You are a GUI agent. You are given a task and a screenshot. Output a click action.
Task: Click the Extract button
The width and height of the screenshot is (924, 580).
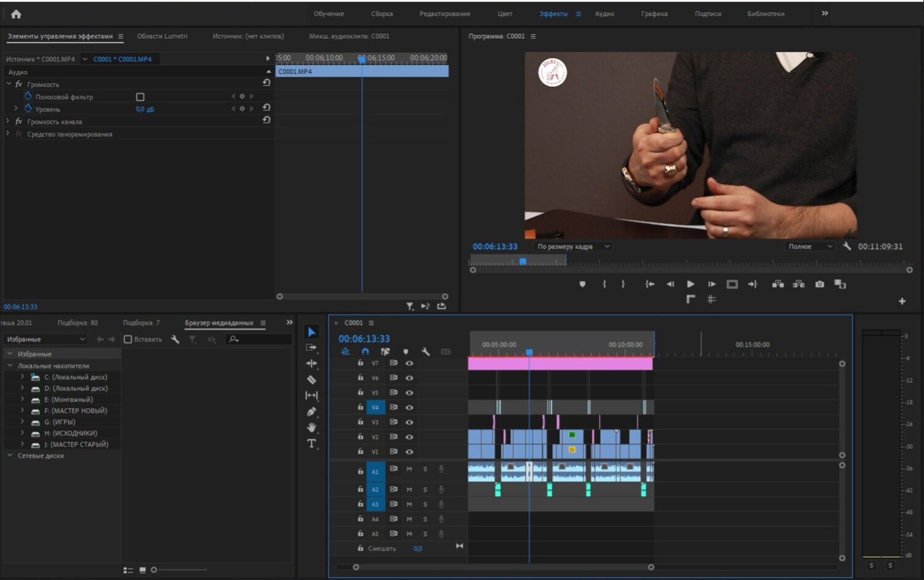click(799, 284)
